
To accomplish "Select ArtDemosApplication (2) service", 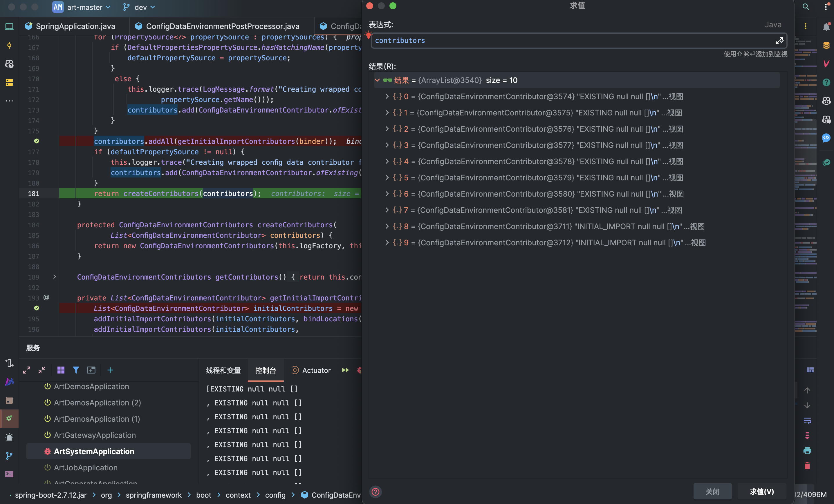I will 98,403.
